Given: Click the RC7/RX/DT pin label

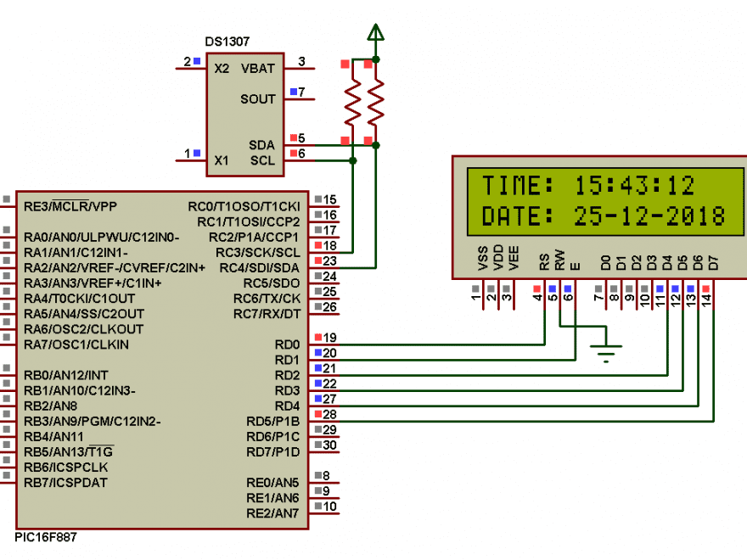Looking at the screenshot, I should 267,314.
